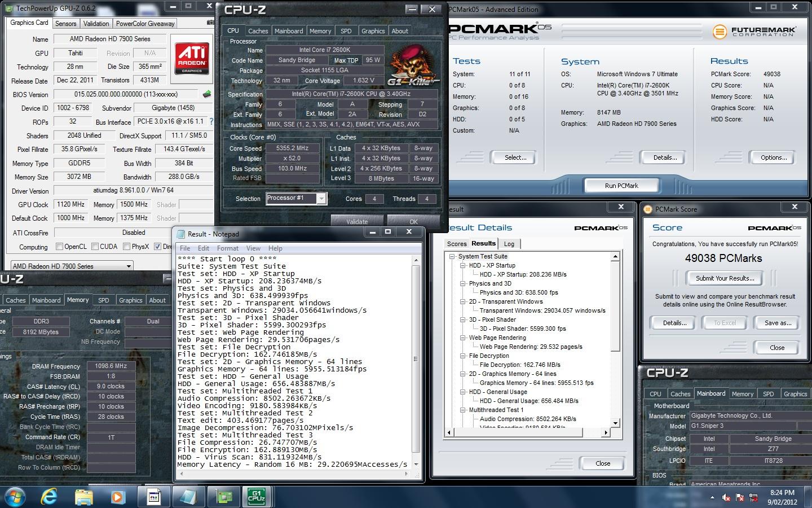Click the Result Details horizontal scrollbar

[527, 433]
